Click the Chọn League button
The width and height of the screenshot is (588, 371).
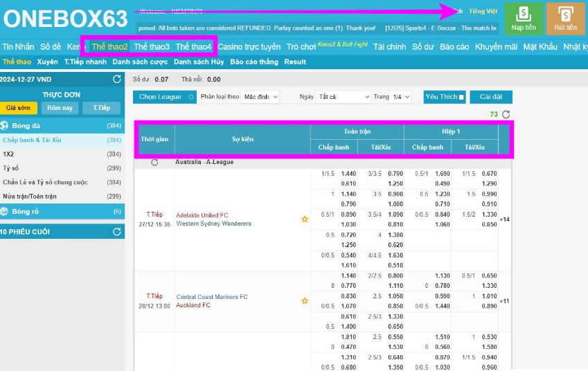point(165,97)
